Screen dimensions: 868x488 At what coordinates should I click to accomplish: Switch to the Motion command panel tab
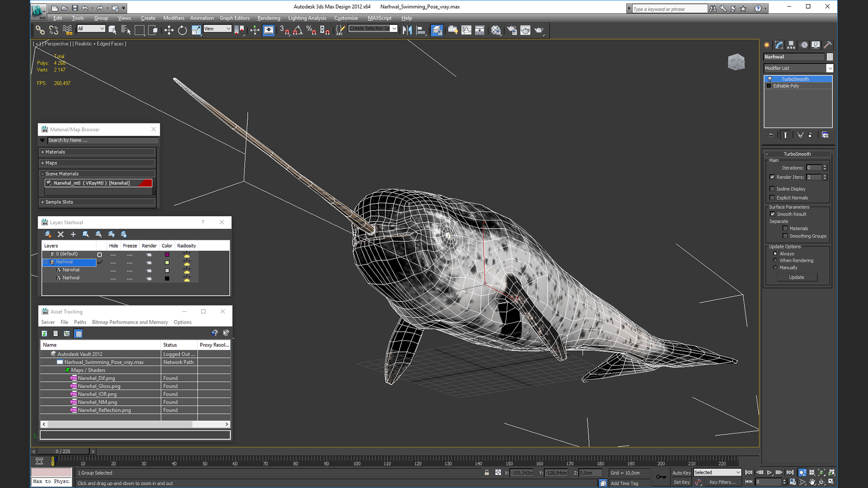(x=804, y=45)
